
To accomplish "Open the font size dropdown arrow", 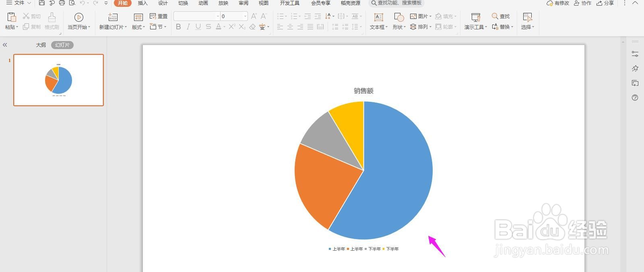I will click(245, 16).
